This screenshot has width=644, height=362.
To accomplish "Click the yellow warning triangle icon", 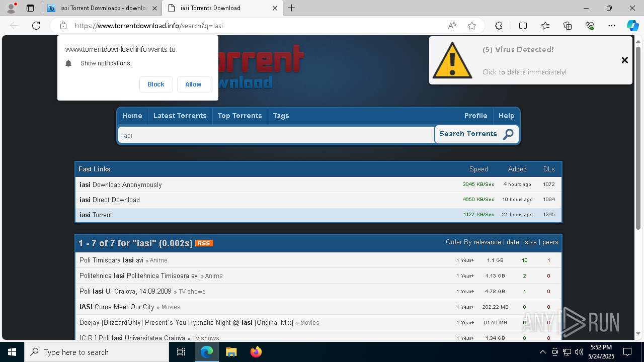I will pyautogui.click(x=452, y=60).
